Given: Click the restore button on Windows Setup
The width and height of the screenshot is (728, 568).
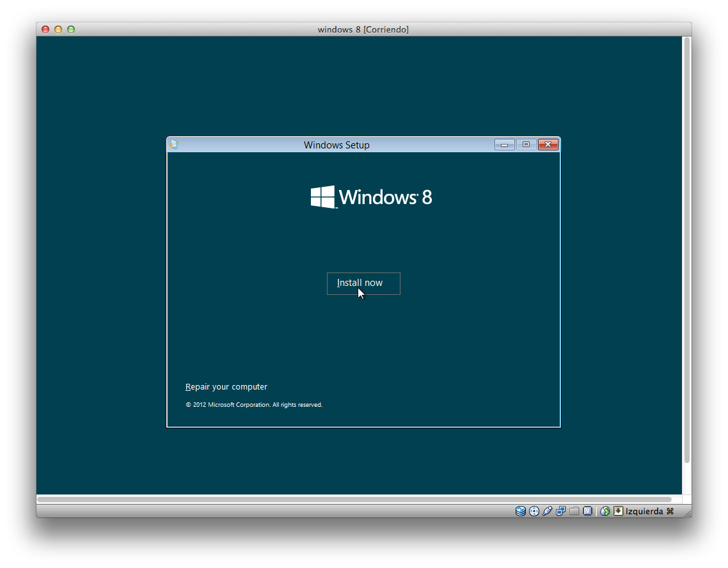Looking at the screenshot, I should 526,145.
